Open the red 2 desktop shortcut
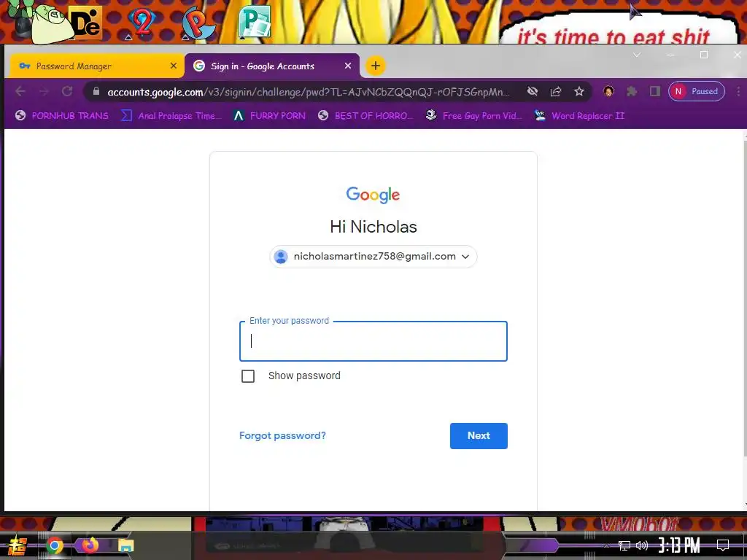Image resolution: width=747 pixels, height=560 pixels. tap(142, 23)
